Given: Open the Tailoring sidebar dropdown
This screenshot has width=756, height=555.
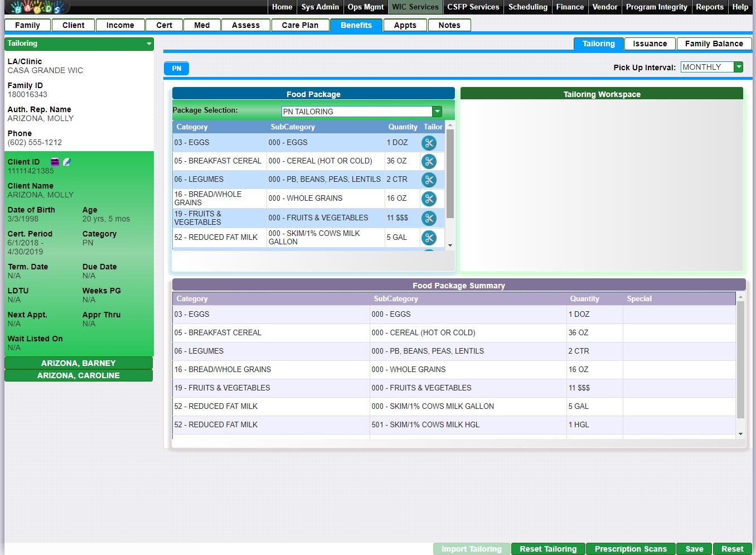Looking at the screenshot, I should [x=149, y=44].
